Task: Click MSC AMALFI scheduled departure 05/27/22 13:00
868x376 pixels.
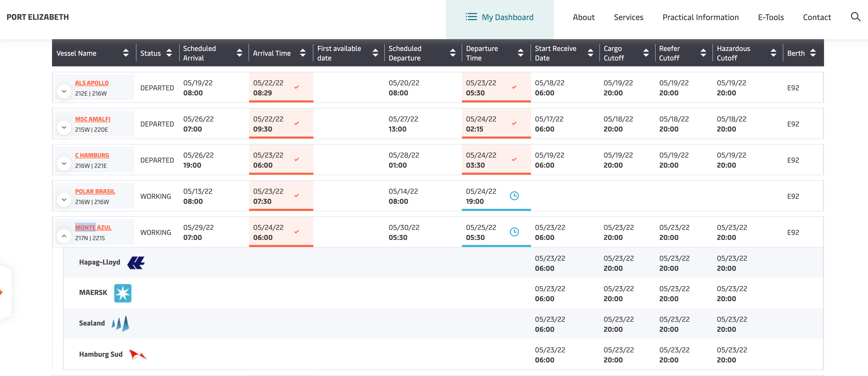Action: (404, 124)
